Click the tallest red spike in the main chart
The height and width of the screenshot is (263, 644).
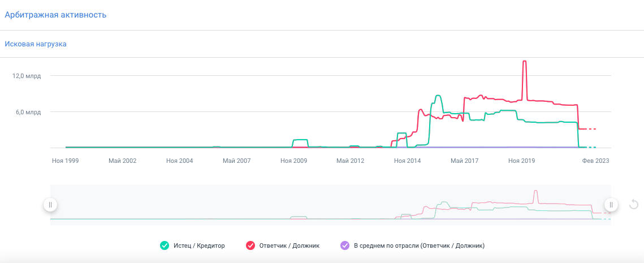525,62
